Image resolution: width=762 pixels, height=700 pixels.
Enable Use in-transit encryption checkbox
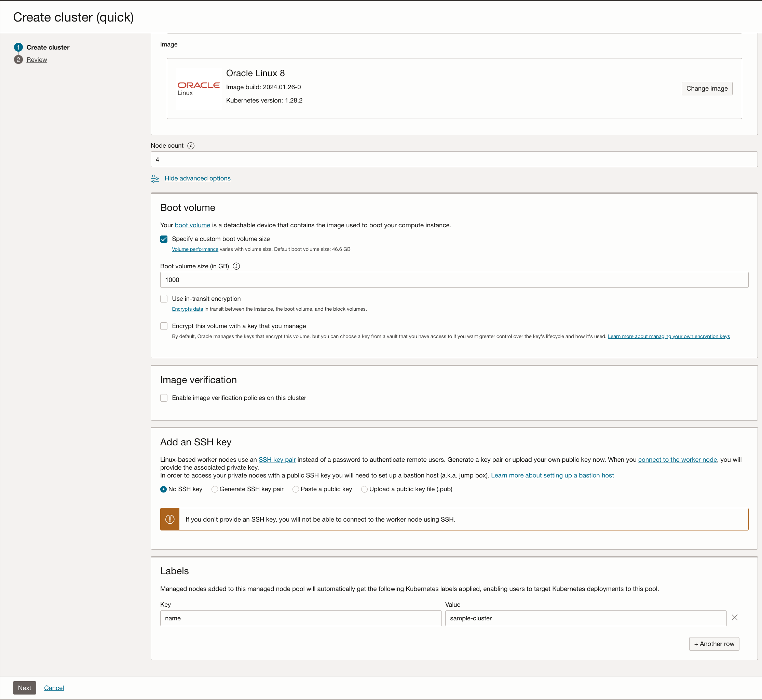tap(164, 298)
